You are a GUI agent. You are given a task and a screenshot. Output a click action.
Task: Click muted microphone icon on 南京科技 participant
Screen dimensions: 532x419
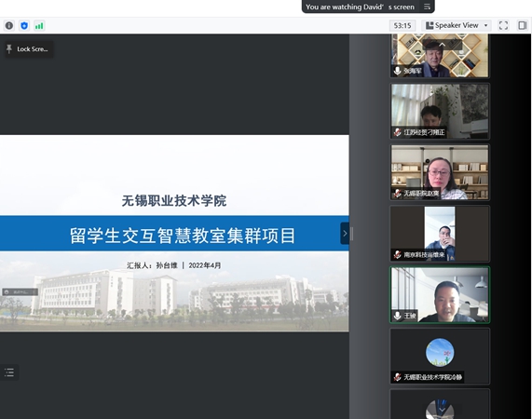[397, 254]
